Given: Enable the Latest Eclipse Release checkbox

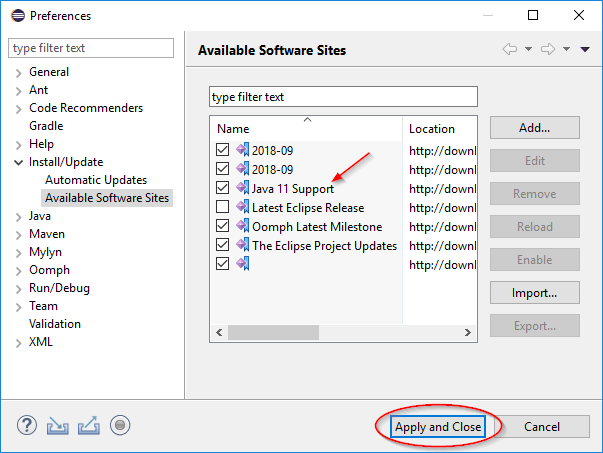Looking at the screenshot, I should (223, 207).
